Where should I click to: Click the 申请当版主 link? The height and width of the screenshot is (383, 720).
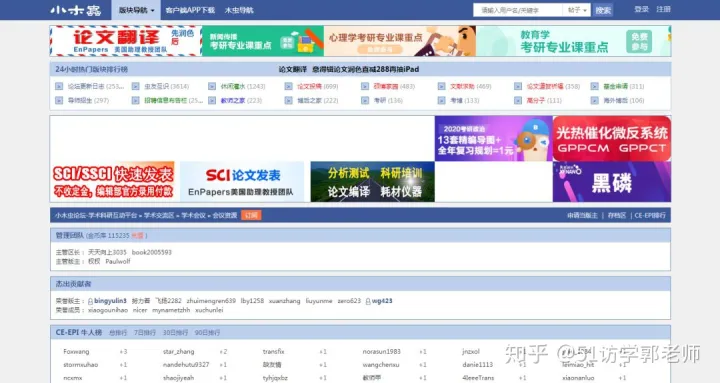click(x=582, y=215)
